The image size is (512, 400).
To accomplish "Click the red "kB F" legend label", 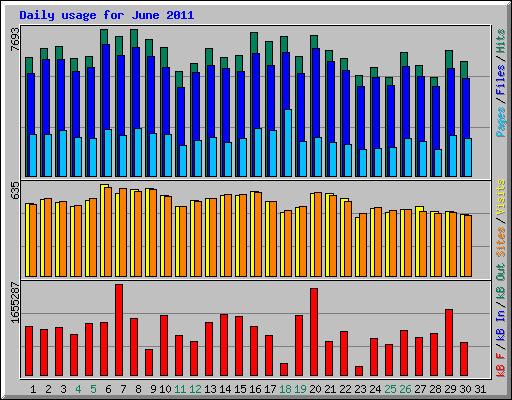I will click(501, 365).
